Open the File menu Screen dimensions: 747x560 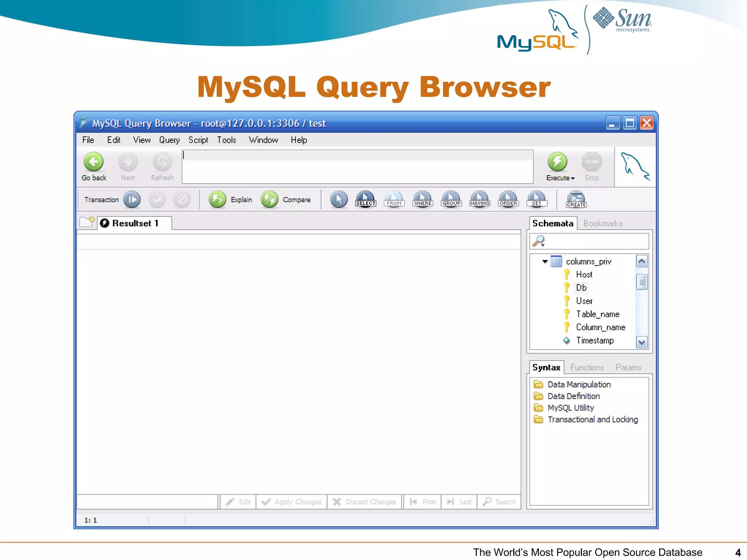point(88,140)
